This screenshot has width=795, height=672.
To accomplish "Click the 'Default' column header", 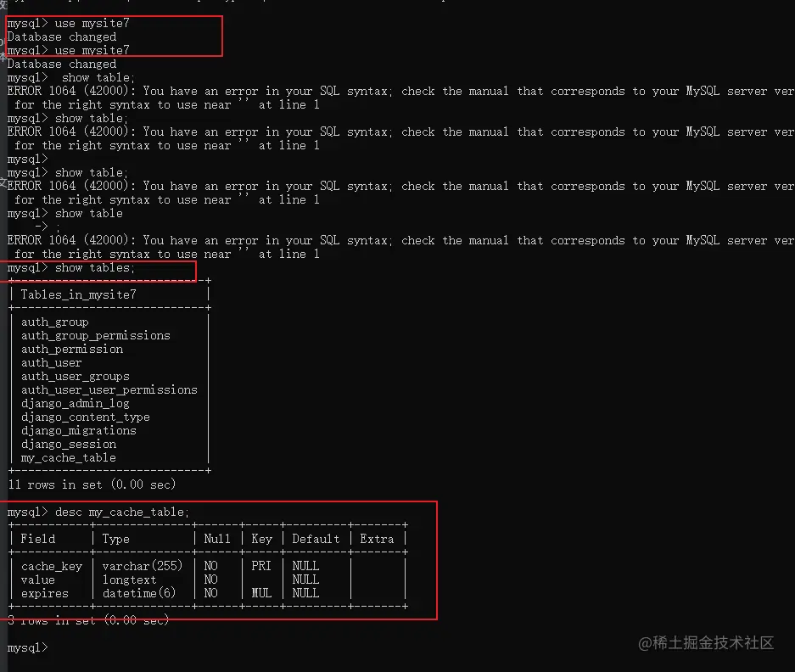I will pos(316,539).
